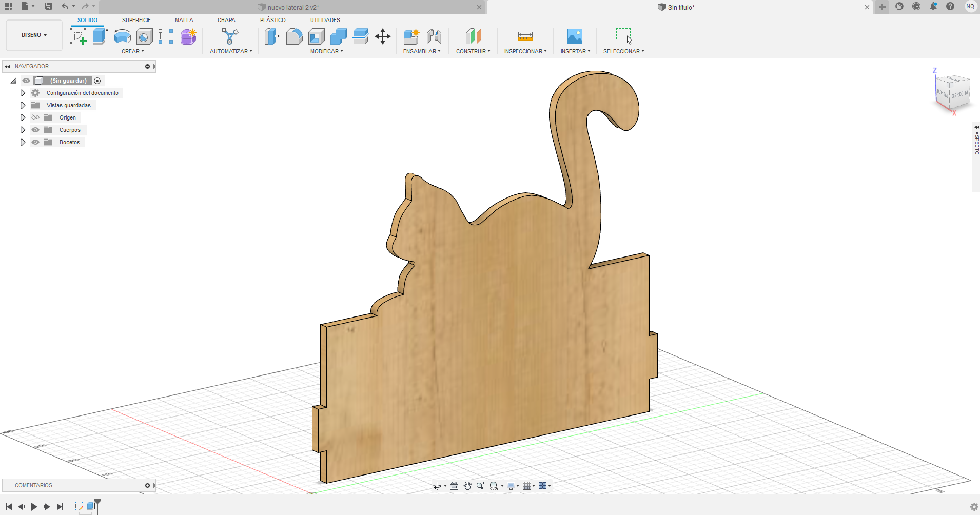This screenshot has width=980, height=515.
Task: Select the Move/Copy arrows icon
Action: pos(383,36)
